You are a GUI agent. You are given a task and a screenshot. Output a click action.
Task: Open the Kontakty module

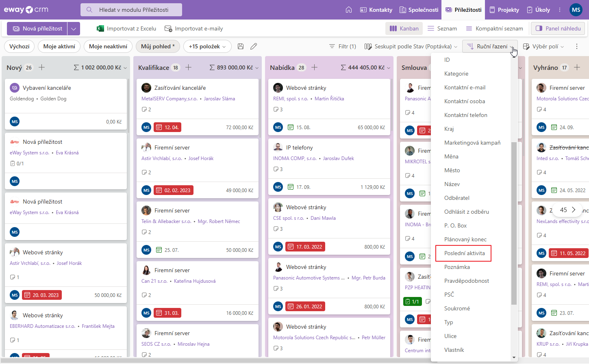pos(376,10)
